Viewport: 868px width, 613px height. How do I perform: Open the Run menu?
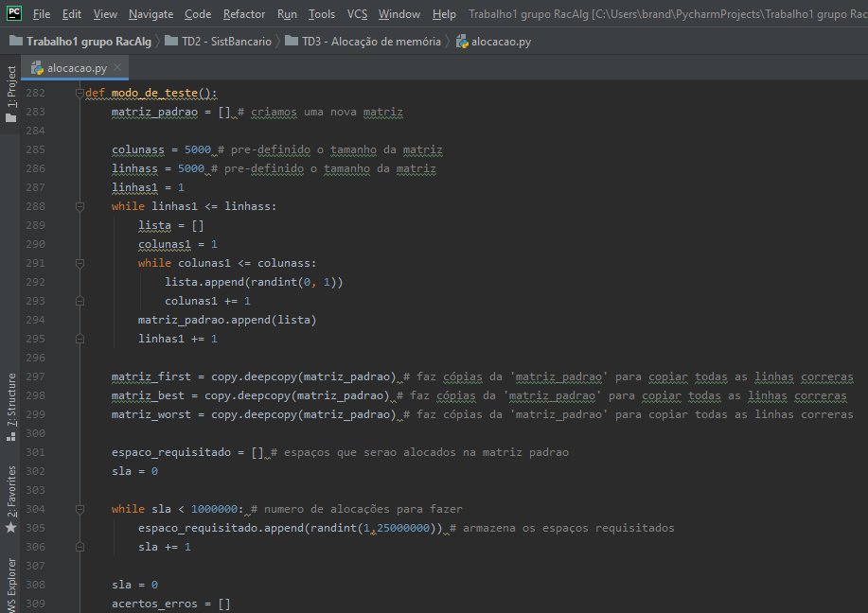287,14
